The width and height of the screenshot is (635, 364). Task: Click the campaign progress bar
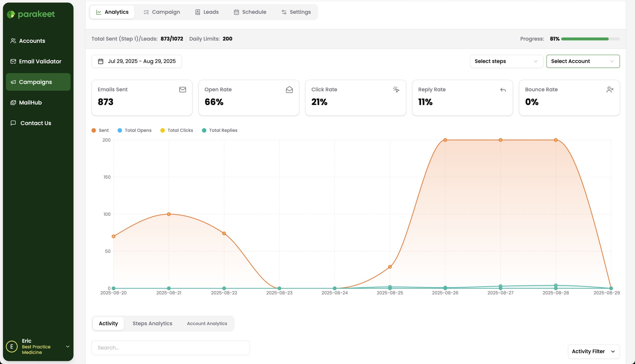click(x=590, y=39)
